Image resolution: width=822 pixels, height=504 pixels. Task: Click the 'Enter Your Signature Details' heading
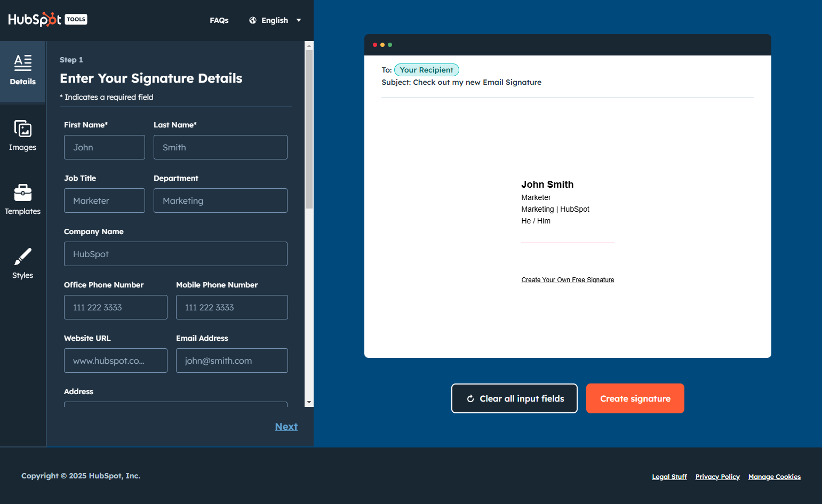(151, 78)
